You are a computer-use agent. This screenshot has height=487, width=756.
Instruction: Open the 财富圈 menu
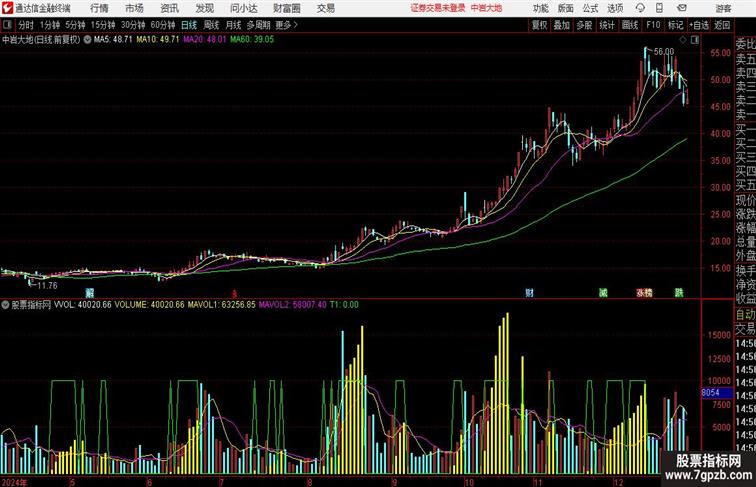pyautogui.click(x=286, y=8)
